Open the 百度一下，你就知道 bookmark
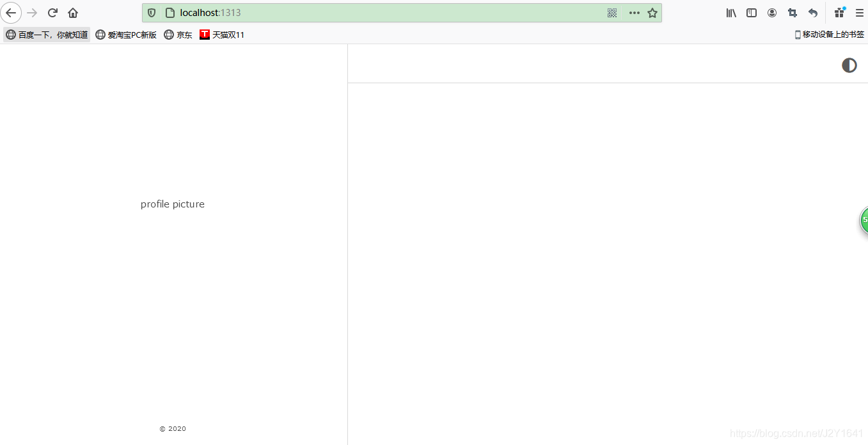This screenshot has height=445, width=868. pyautogui.click(x=47, y=35)
